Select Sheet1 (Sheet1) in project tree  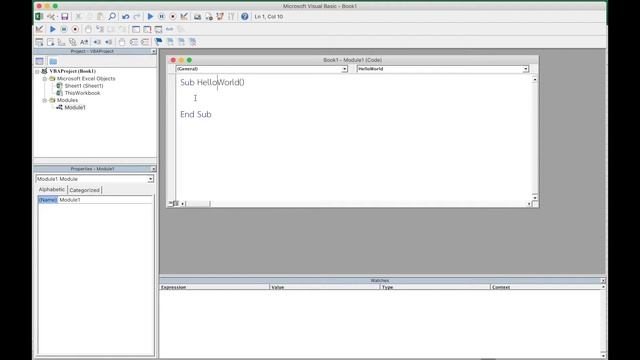point(84,86)
